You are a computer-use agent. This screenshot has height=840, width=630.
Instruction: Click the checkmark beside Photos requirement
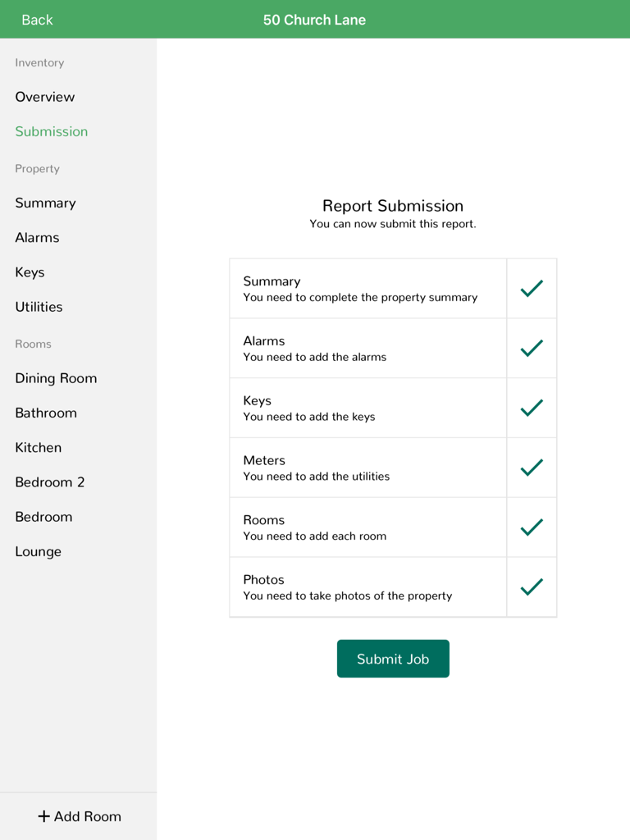[531, 587]
